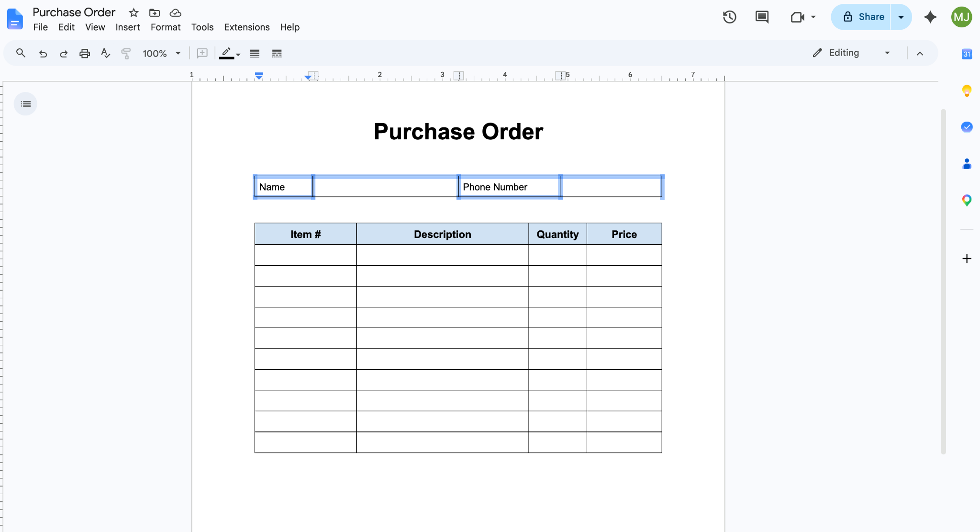The height and width of the screenshot is (532, 980).
Task: Open Google Tasks side panel
Action: click(x=967, y=127)
